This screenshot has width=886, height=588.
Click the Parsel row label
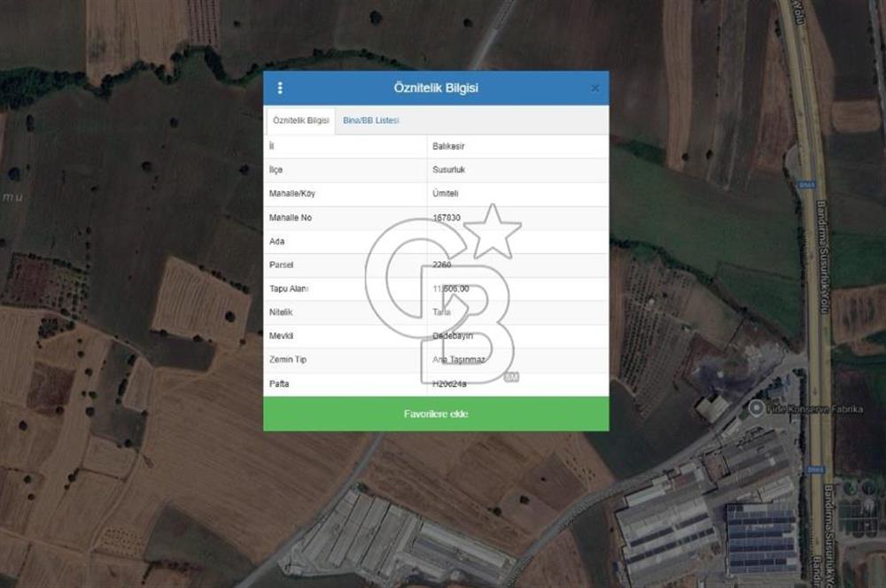tap(282, 265)
